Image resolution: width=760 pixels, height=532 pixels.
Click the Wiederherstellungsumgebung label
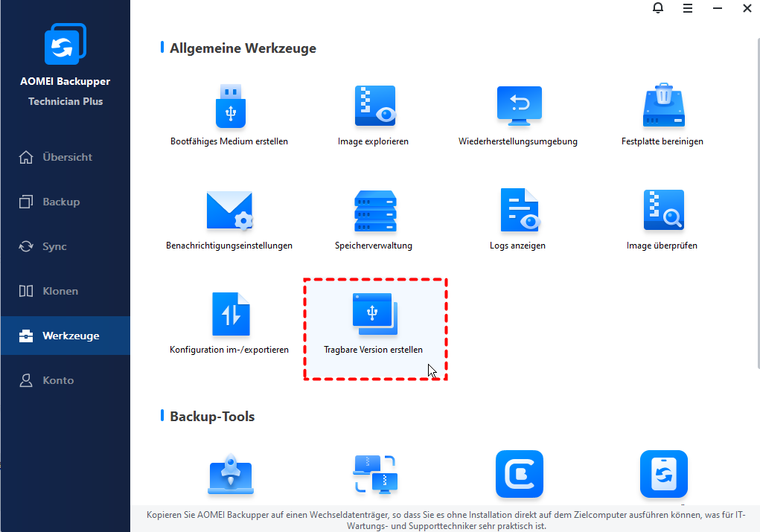click(517, 141)
